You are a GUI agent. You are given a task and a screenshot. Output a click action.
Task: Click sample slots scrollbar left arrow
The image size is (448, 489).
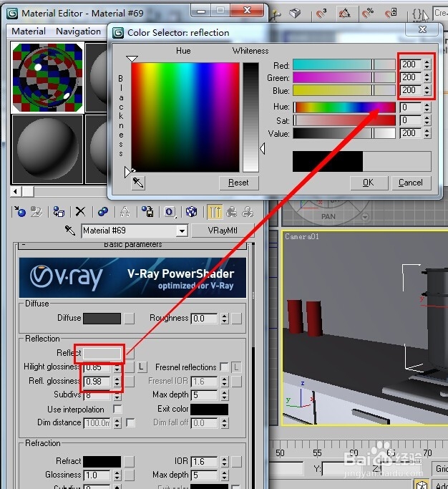(x=16, y=191)
